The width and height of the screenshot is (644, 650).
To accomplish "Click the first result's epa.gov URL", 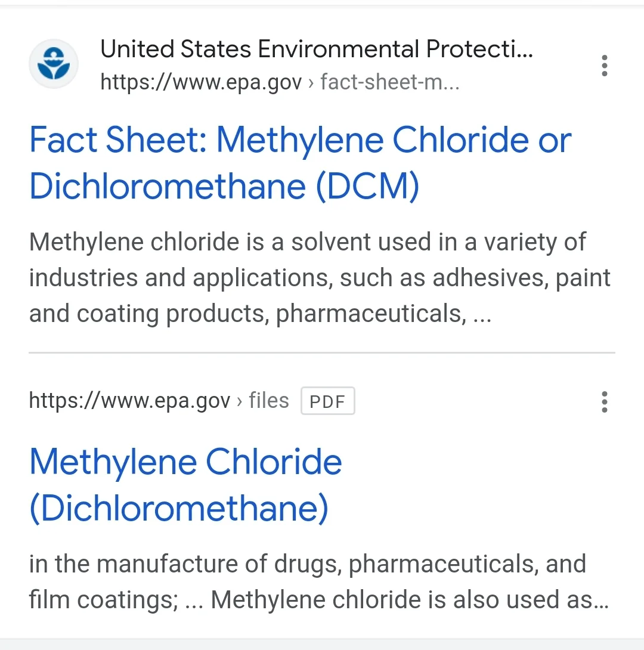I will pos(201,82).
